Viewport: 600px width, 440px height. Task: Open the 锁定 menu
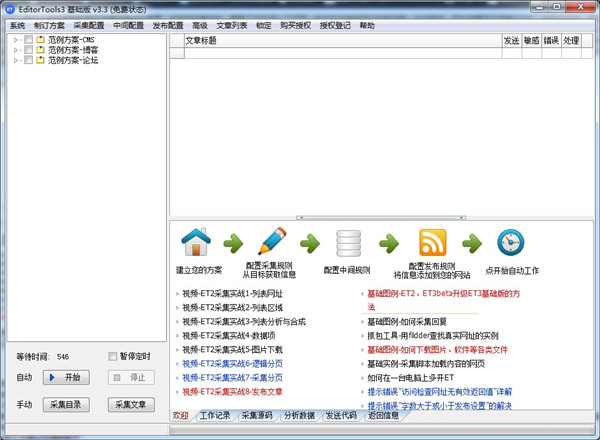coord(264,26)
